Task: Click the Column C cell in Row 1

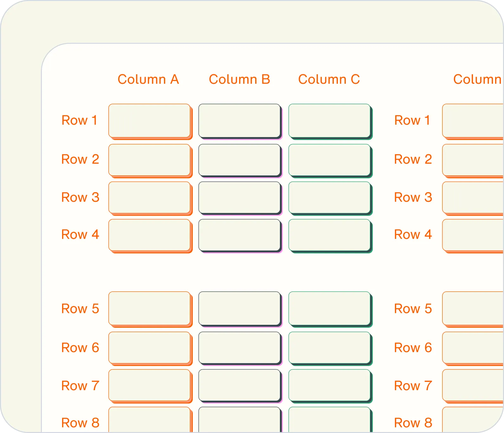Action: point(329,121)
